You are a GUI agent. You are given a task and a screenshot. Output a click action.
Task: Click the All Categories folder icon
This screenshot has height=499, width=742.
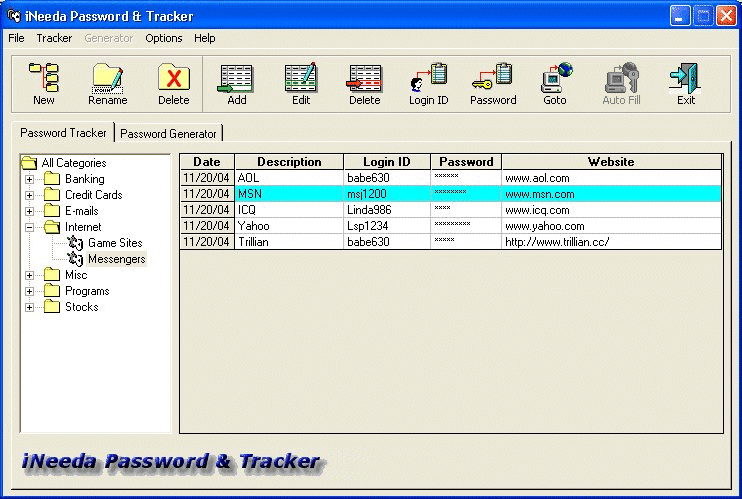pyautogui.click(x=29, y=163)
